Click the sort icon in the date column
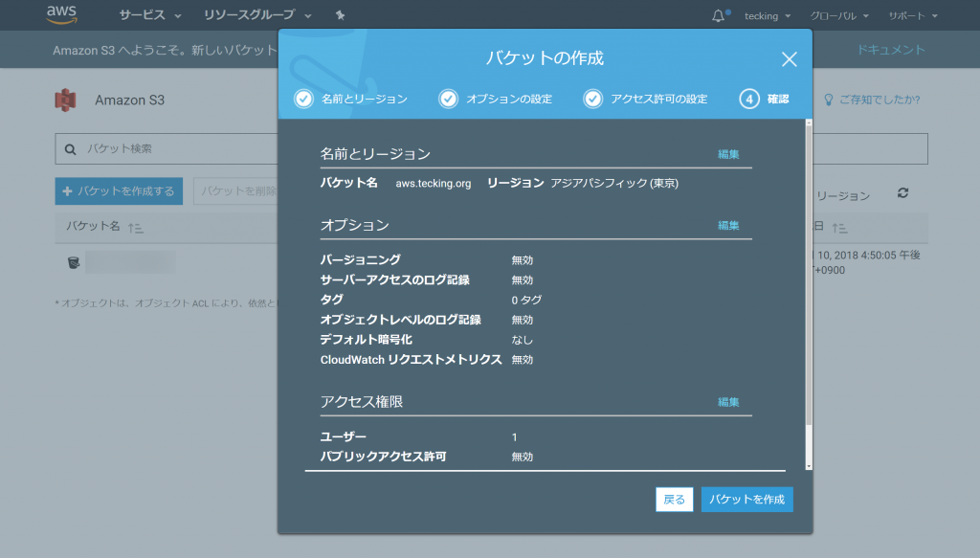The width and height of the screenshot is (980, 558). point(839,228)
